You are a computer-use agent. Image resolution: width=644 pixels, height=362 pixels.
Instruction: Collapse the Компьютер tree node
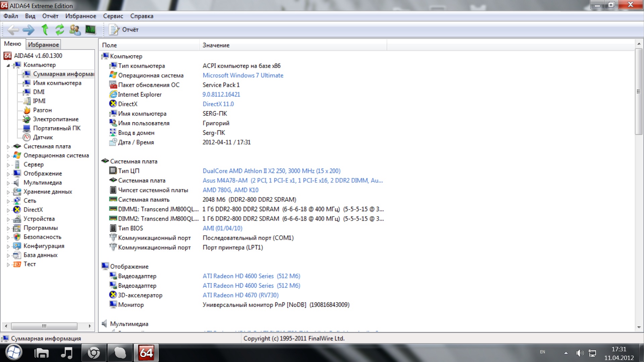click(x=8, y=65)
